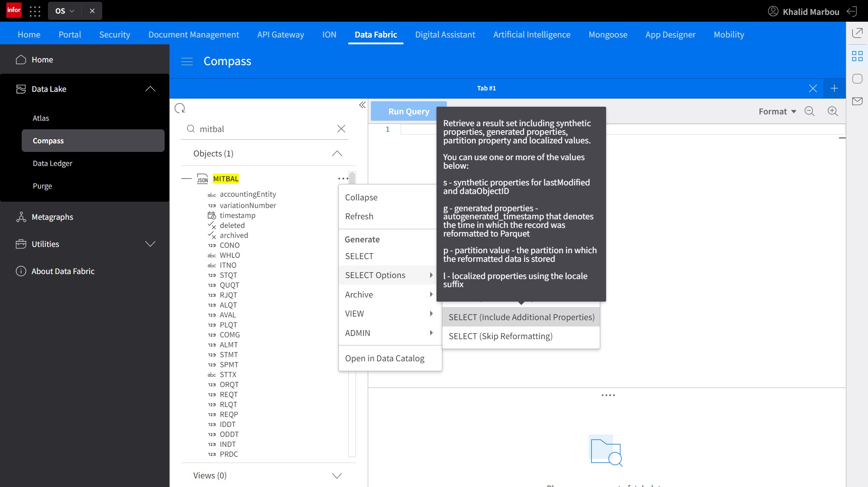Open the ION tab

point(329,34)
